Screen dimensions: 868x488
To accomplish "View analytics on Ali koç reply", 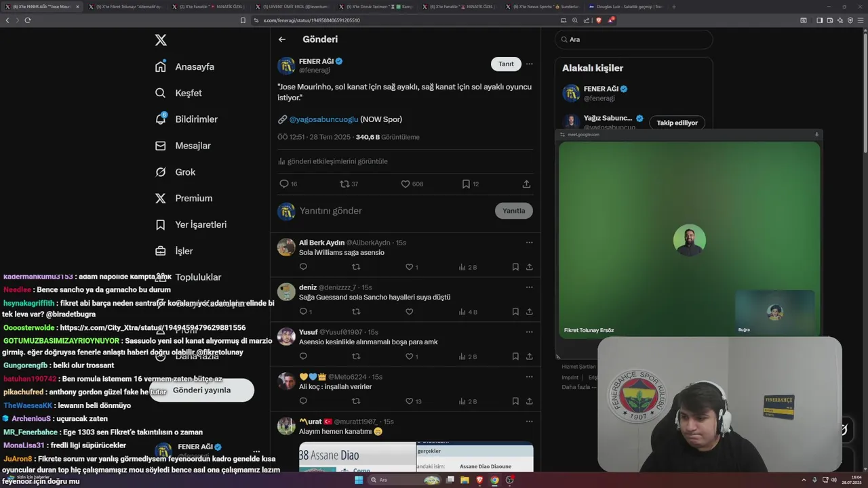I will [x=467, y=401].
